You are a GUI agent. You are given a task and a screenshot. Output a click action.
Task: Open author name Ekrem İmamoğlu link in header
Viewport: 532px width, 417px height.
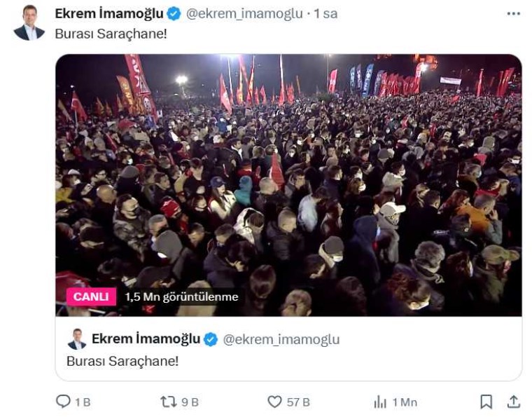pyautogui.click(x=109, y=13)
